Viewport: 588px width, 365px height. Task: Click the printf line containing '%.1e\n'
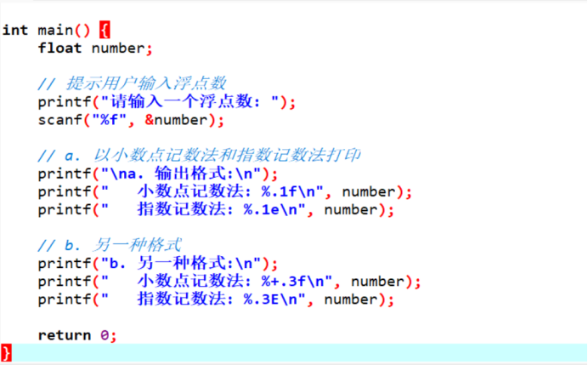click(x=216, y=210)
